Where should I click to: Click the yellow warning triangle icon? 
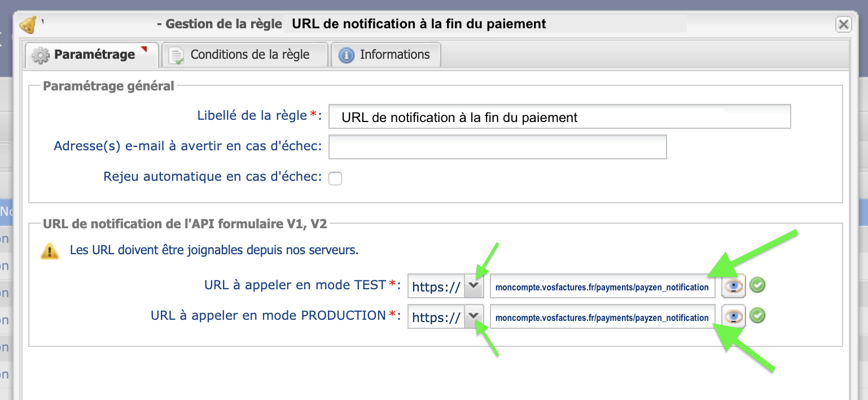[x=50, y=250]
